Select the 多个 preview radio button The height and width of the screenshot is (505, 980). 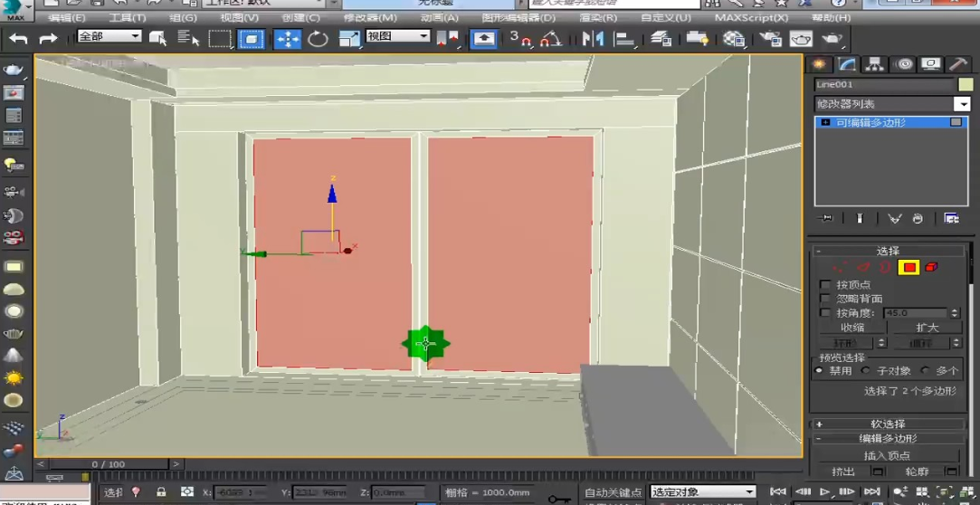pos(926,371)
